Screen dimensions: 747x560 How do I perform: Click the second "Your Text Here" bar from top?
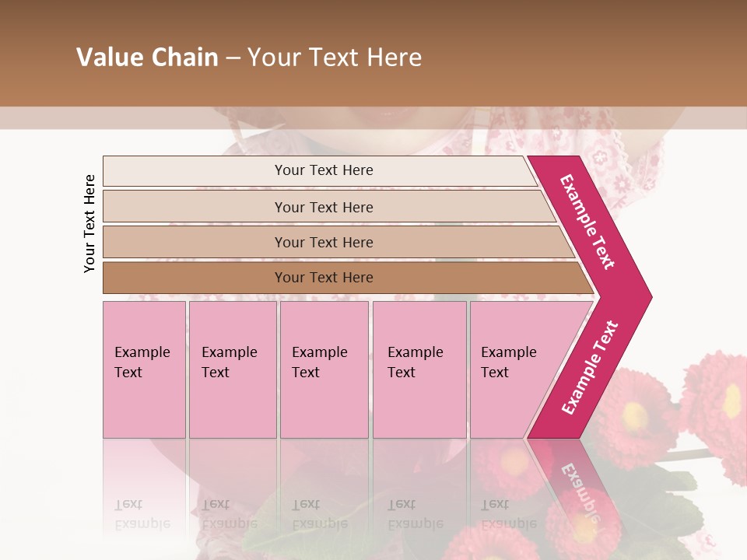click(x=323, y=207)
